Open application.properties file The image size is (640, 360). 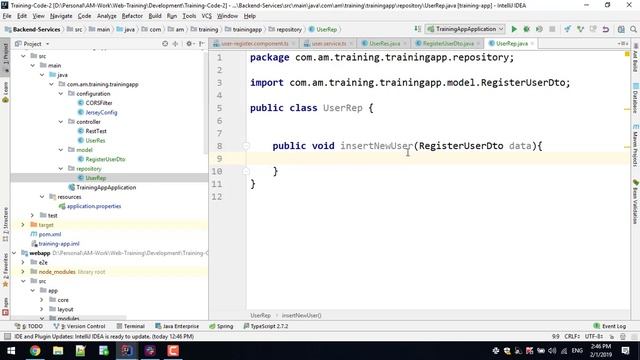(x=93, y=206)
